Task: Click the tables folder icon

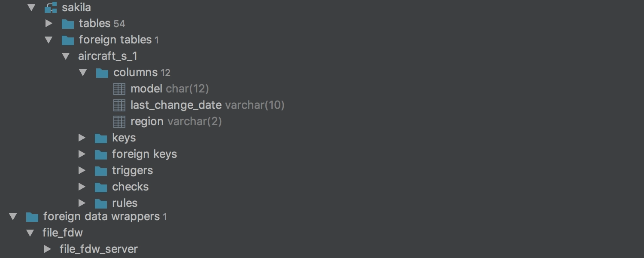Action: point(68,24)
